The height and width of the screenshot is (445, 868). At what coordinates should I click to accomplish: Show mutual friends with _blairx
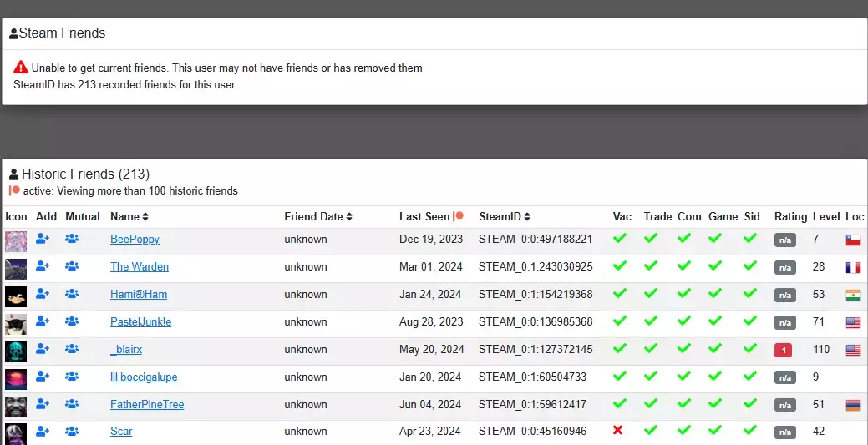71,349
